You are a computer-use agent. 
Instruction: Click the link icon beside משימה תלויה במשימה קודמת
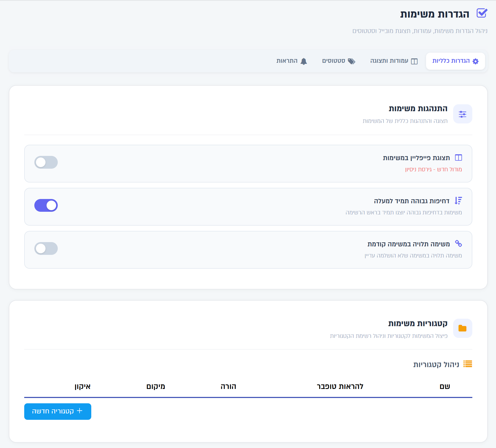click(x=458, y=243)
